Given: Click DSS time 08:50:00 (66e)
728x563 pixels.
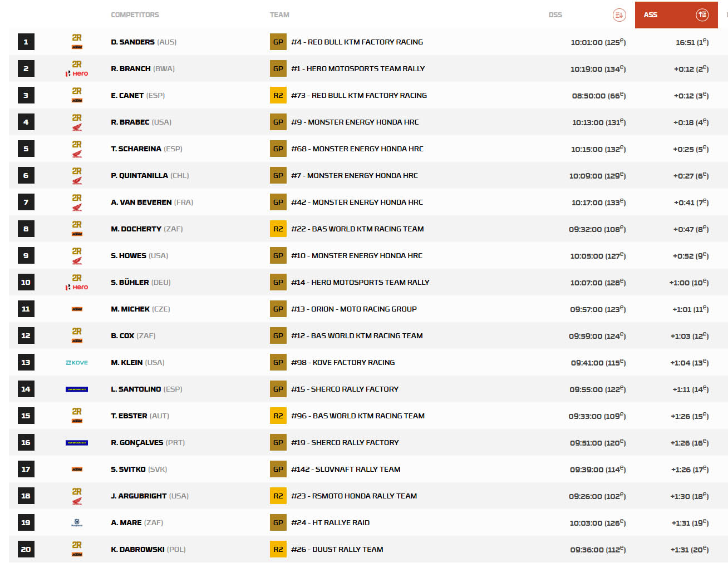Looking at the screenshot, I should click(x=599, y=95).
